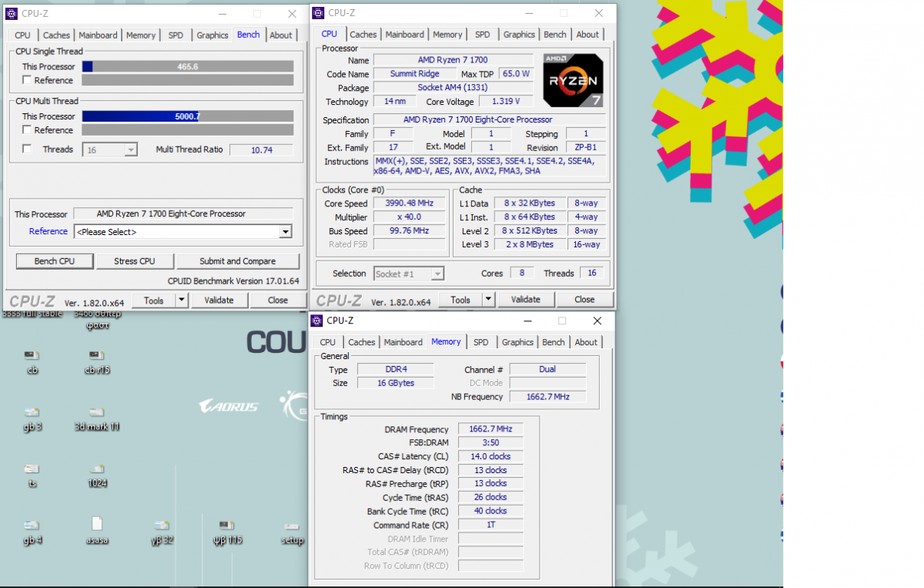Switch to CPU tab in the Memory window
The image size is (924, 588).
point(327,342)
